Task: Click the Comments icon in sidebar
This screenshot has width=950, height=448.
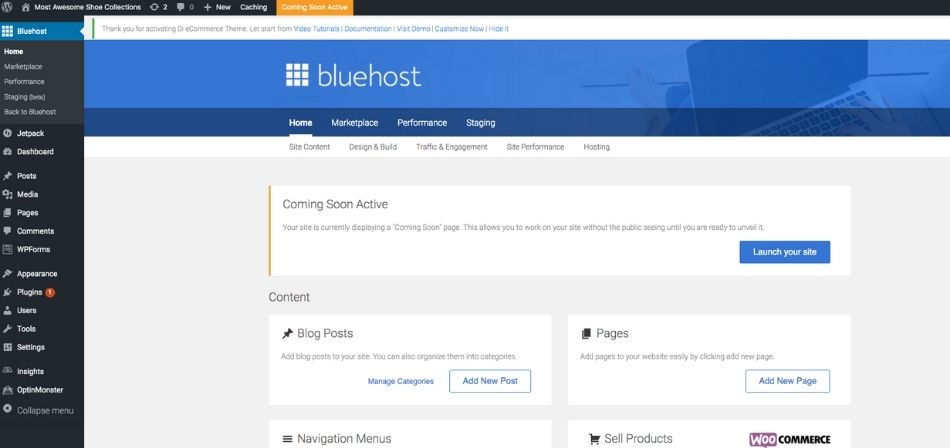Action: click(x=7, y=231)
